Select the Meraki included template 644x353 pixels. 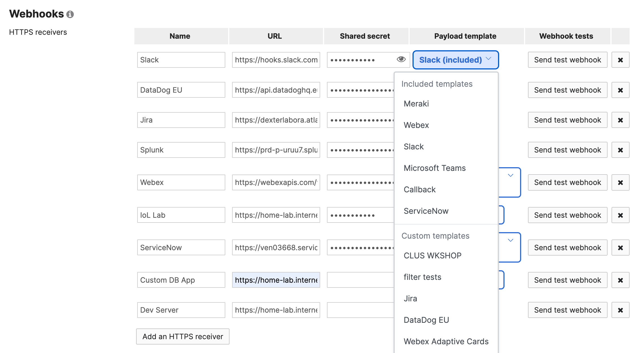(416, 104)
